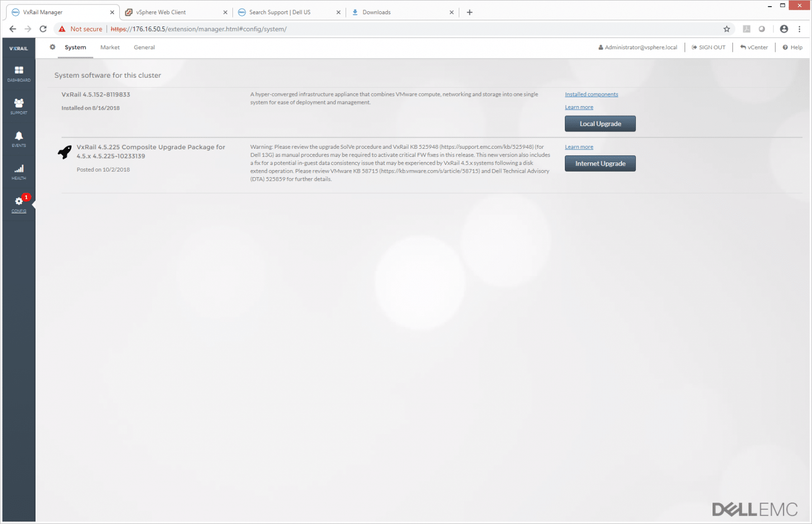Switch to the System tab

75,47
